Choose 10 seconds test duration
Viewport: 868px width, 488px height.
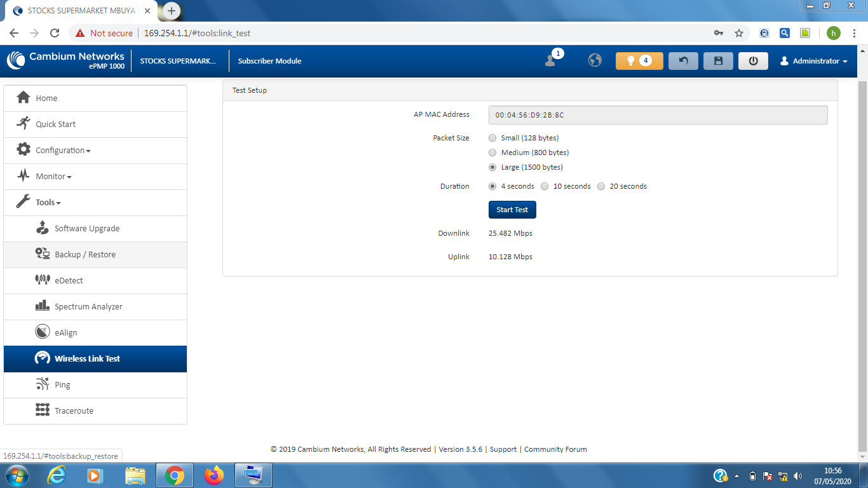pos(545,186)
